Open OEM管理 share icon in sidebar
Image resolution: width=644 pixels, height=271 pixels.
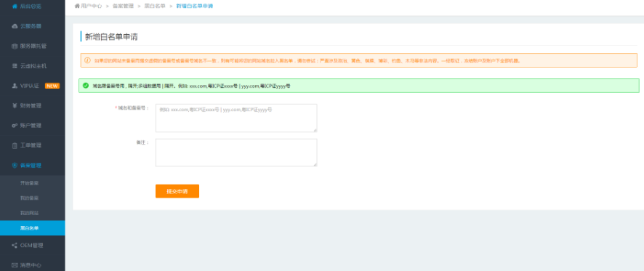click(x=15, y=246)
